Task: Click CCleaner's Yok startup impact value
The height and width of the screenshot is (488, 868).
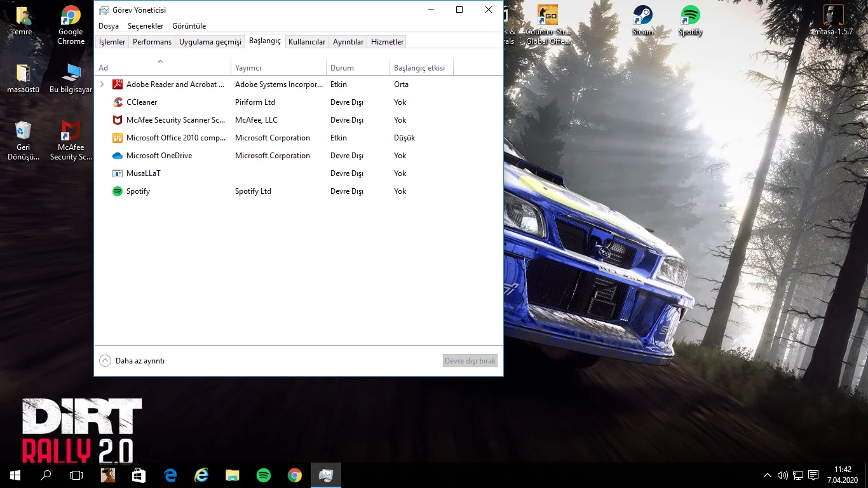Action: (400, 102)
